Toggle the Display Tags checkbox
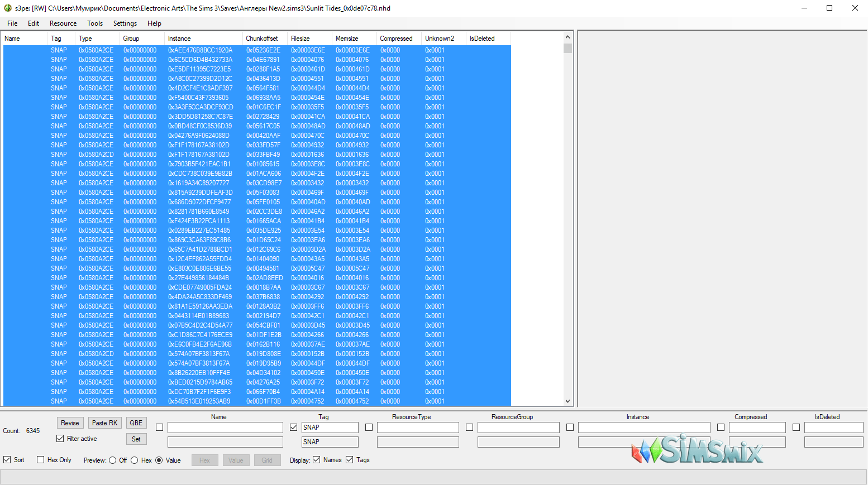868x485 pixels. point(350,460)
